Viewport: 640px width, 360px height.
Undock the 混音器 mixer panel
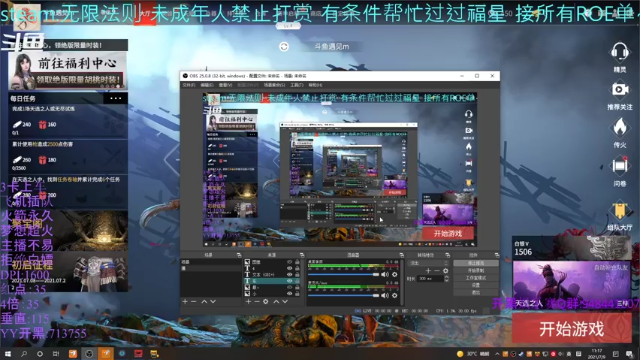click(x=402, y=255)
